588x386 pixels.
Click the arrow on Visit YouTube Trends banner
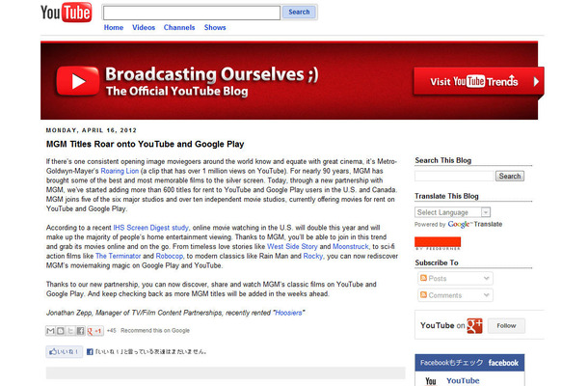tap(537, 81)
